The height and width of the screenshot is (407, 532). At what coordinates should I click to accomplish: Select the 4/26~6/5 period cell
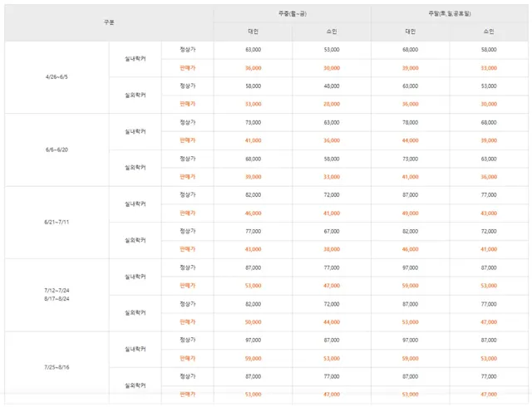57,77
